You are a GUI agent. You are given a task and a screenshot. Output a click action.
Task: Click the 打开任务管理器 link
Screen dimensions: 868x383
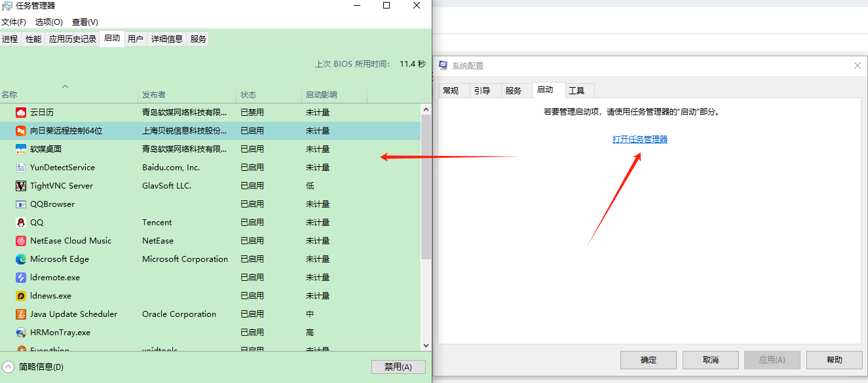coord(640,139)
